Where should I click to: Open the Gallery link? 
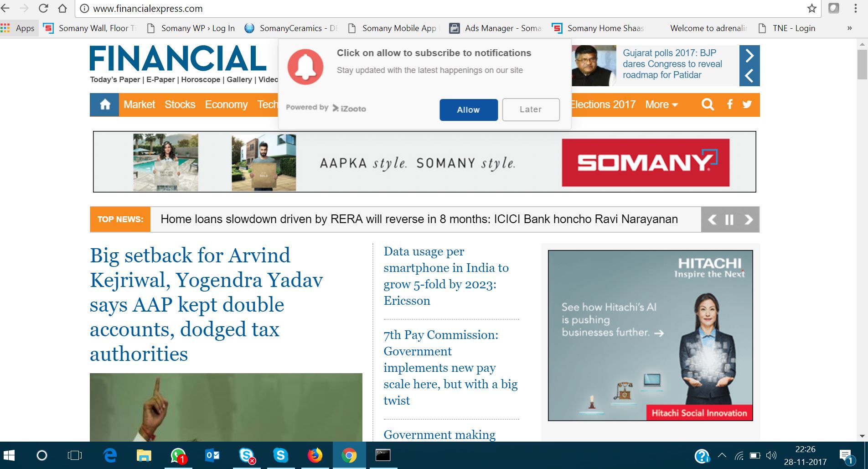[x=239, y=79]
